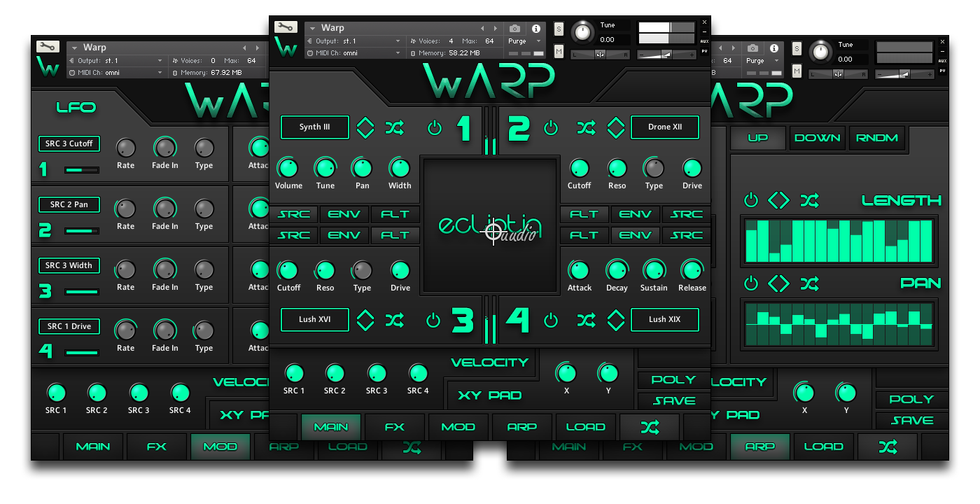This screenshot has width=980, height=504.
Task: Randomize source 3 using shuffle icon beside Lush XVI
Action: 395,320
